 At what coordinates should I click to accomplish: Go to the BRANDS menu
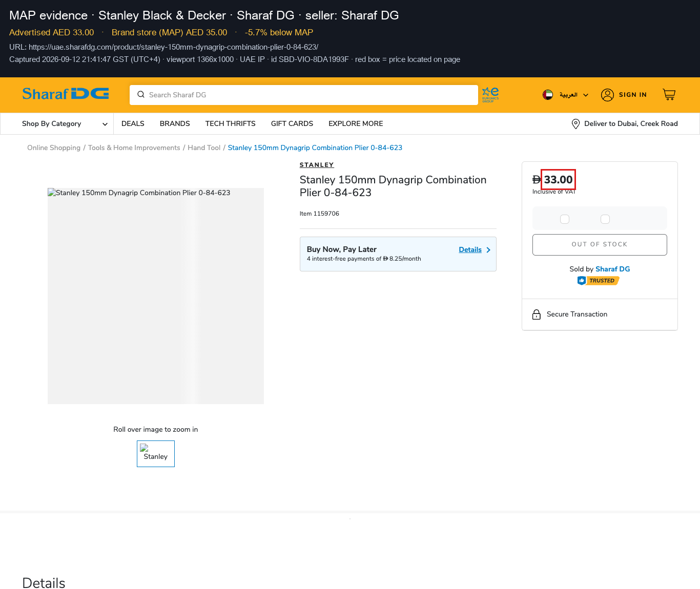[x=175, y=124]
